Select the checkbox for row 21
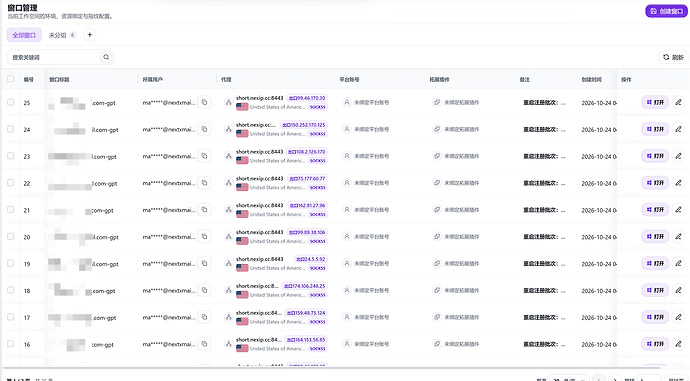Viewport: 690px width, 381px height. tap(11, 210)
